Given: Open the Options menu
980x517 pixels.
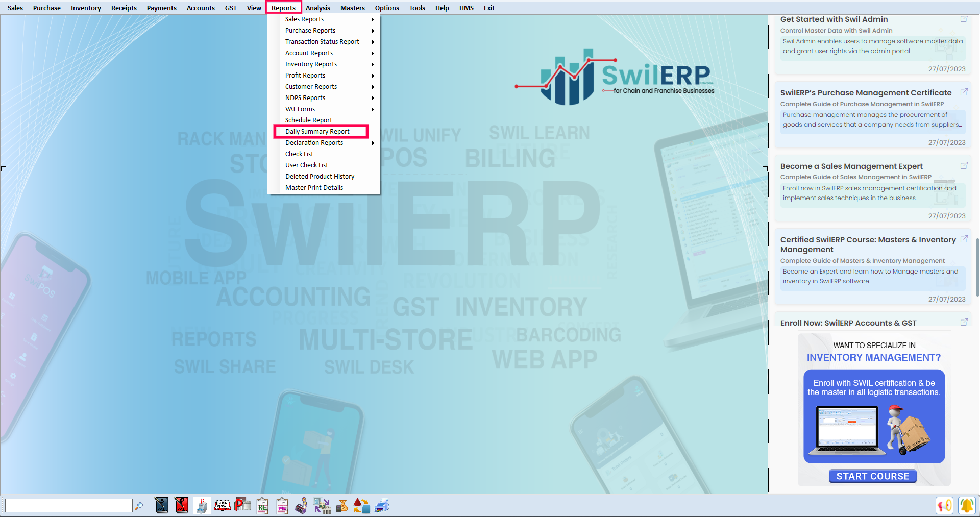Looking at the screenshot, I should (387, 8).
